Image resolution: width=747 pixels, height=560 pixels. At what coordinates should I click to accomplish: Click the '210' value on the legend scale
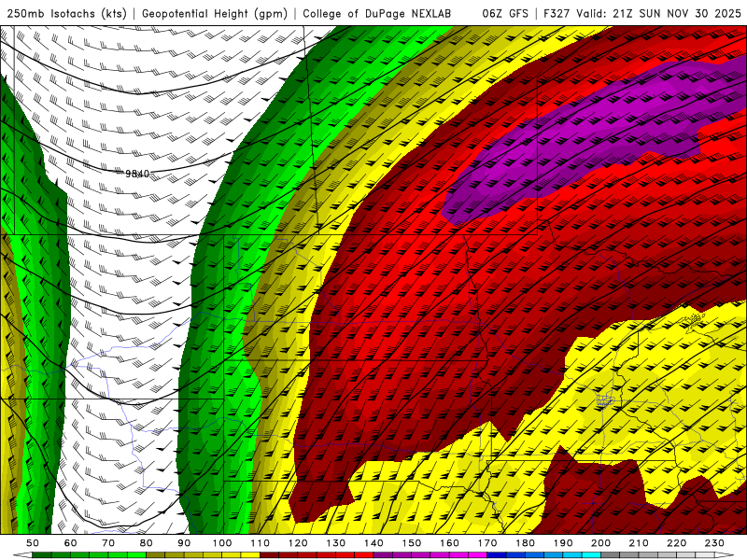[x=639, y=543]
